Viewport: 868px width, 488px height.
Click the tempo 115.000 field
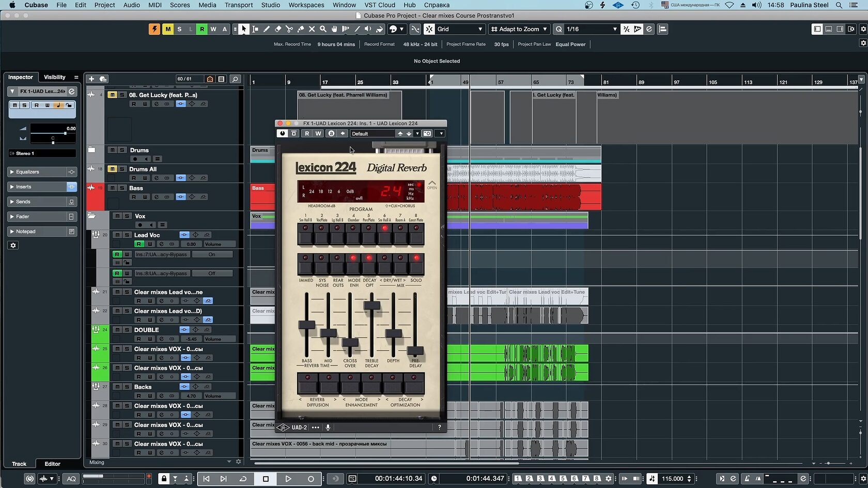pyautogui.click(x=672, y=479)
